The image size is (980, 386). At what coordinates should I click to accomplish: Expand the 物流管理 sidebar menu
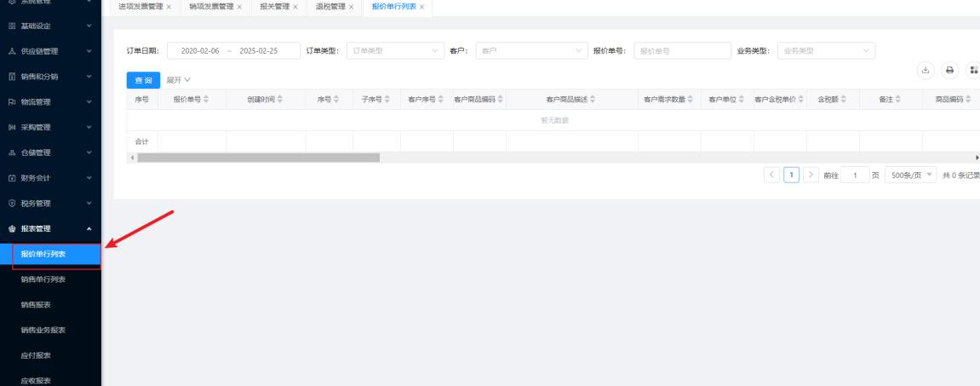tap(50, 102)
